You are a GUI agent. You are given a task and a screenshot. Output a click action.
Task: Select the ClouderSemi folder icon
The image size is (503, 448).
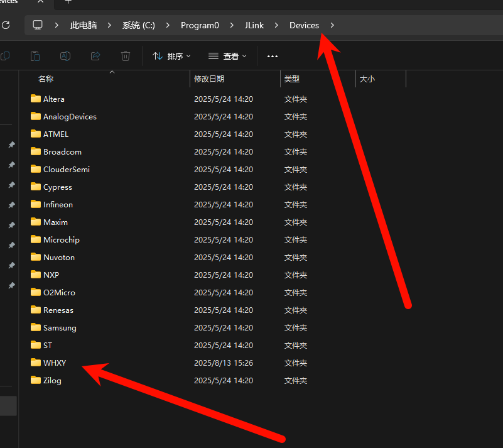point(36,169)
